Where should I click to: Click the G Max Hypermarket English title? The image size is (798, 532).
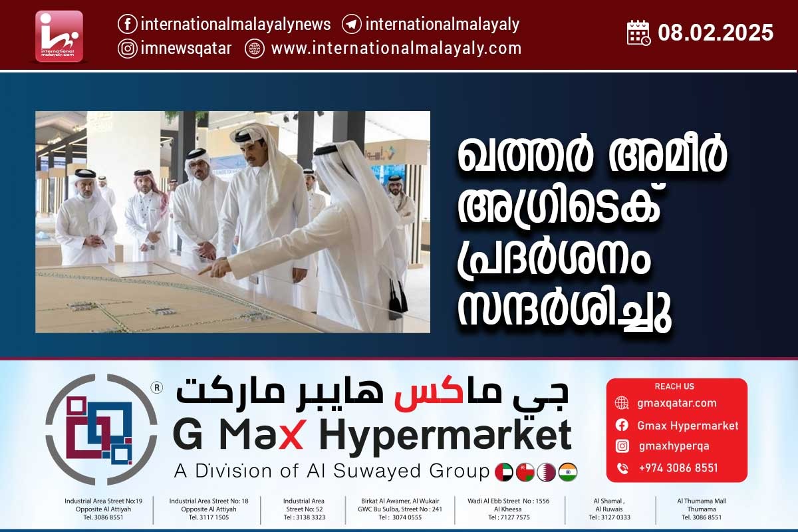(372, 436)
